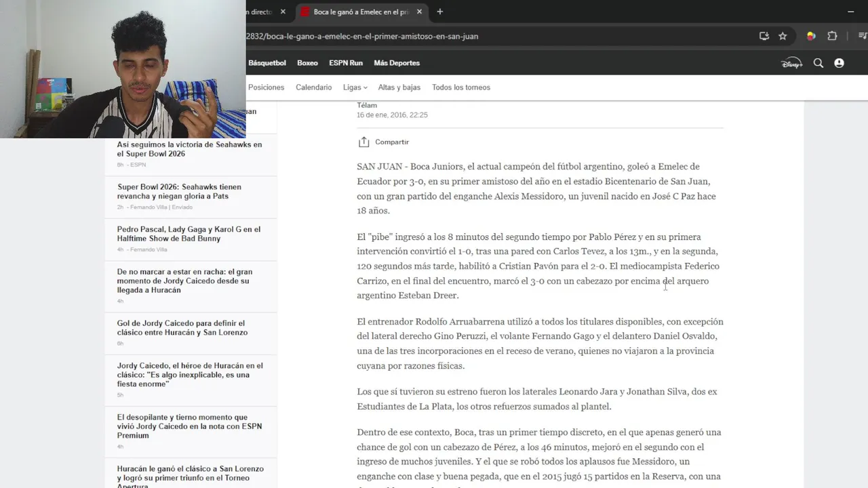Open the Básquetbol menu
The image size is (868, 488).
coord(267,63)
